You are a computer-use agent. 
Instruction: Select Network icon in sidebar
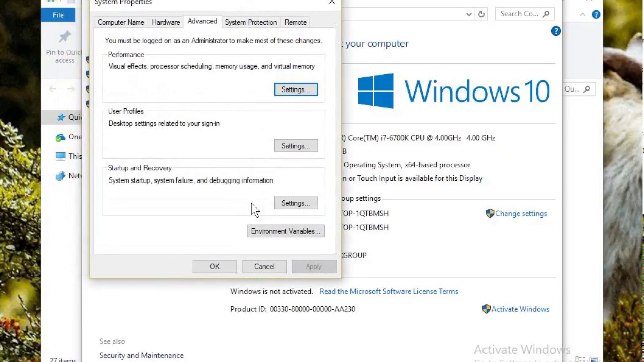[61, 176]
